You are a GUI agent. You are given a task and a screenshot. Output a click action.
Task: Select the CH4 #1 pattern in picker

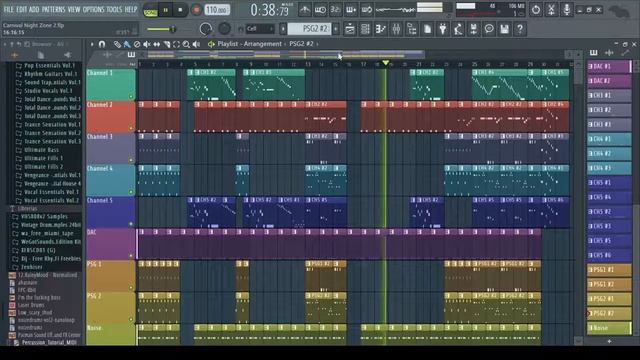[609, 139]
